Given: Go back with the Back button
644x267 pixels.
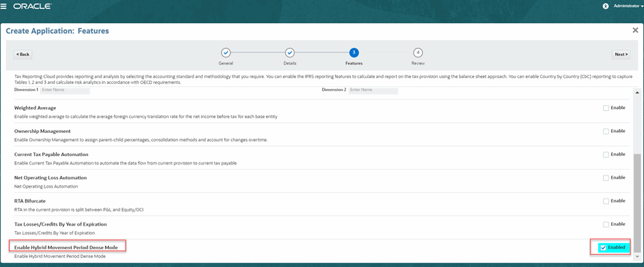Looking at the screenshot, I should (x=23, y=54).
